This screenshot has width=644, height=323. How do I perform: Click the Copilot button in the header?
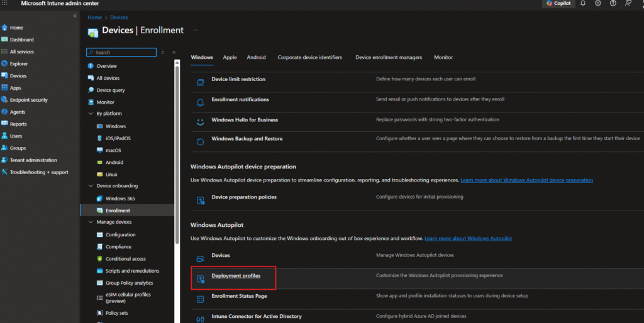coord(558,3)
